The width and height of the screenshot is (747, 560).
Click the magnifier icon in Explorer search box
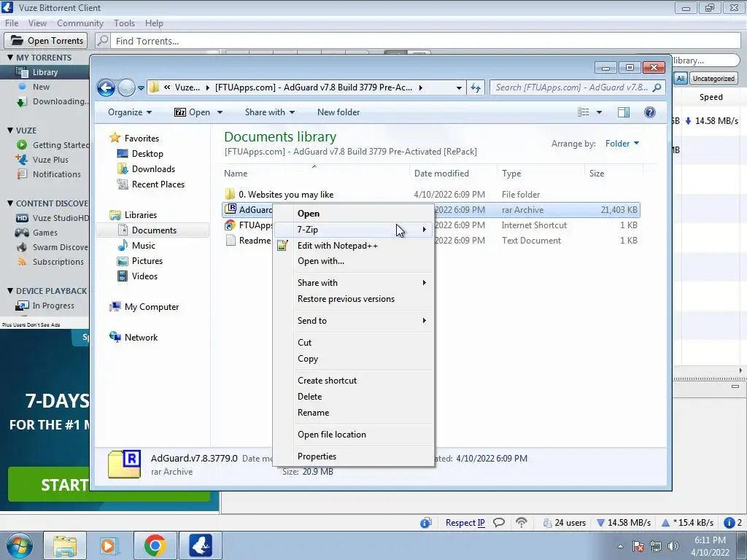(x=657, y=87)
